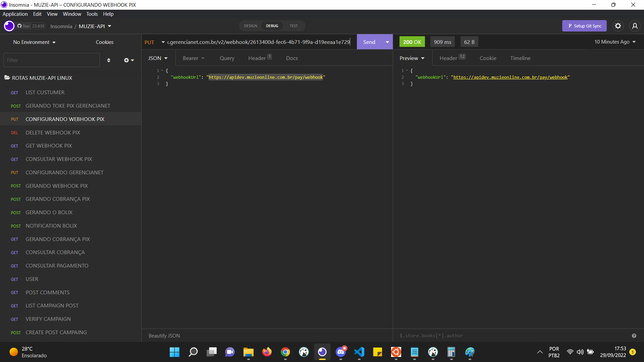
Task: Open the create new request plus menu
Action: pyautogui.click(x=129, y=60)
